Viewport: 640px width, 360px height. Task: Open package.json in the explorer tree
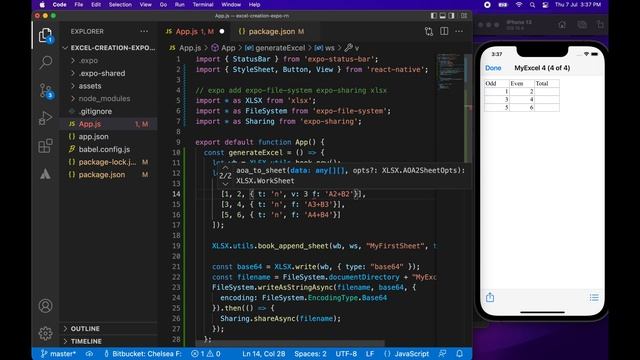tap(108, 175)
